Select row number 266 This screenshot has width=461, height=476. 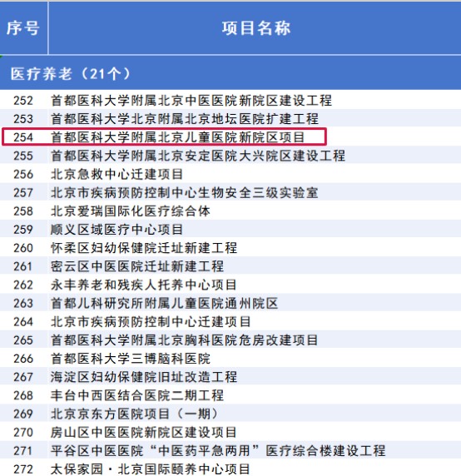(x=23, y=359)
